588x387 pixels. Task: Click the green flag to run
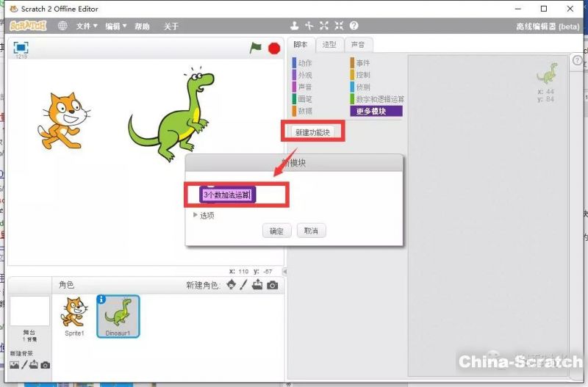(x=255, y=48)
